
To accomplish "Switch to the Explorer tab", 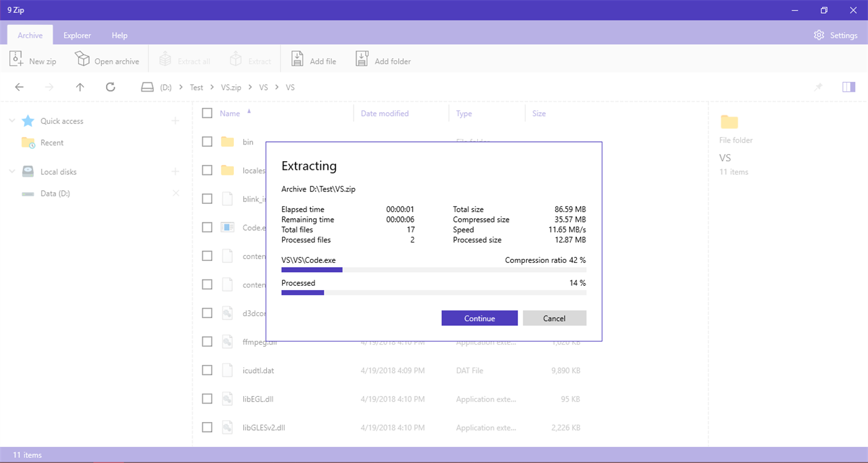I will 78,35.
